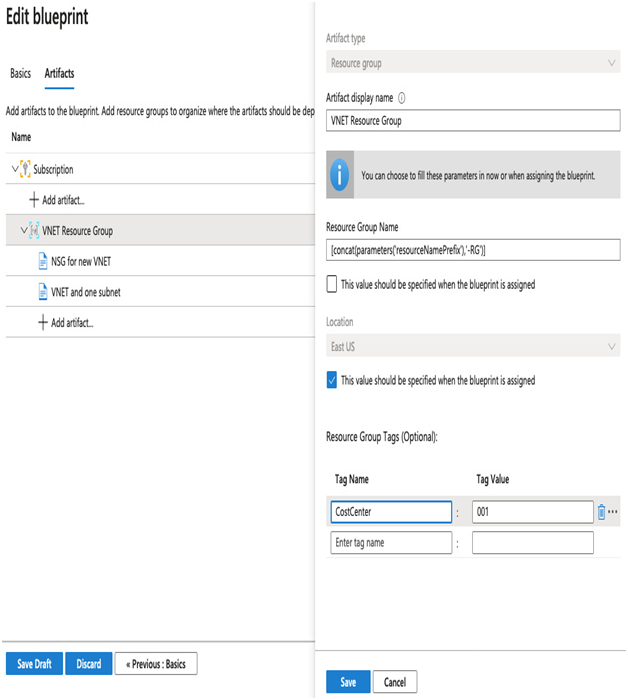Screen dimensions: 628x700
Task: Click the VNET and one subnet document icon
Action: pyautogui.click(x=43, y=292)
